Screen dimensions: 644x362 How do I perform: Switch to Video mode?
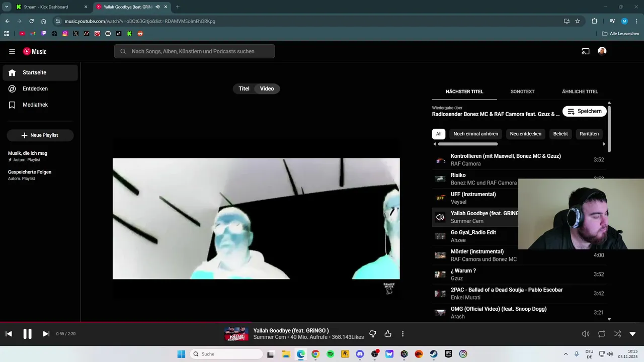267,88
